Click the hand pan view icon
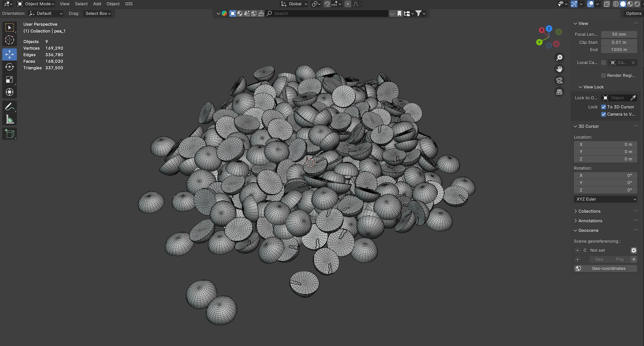This screenshot has height=346, width=644. [x=559, y=69]
